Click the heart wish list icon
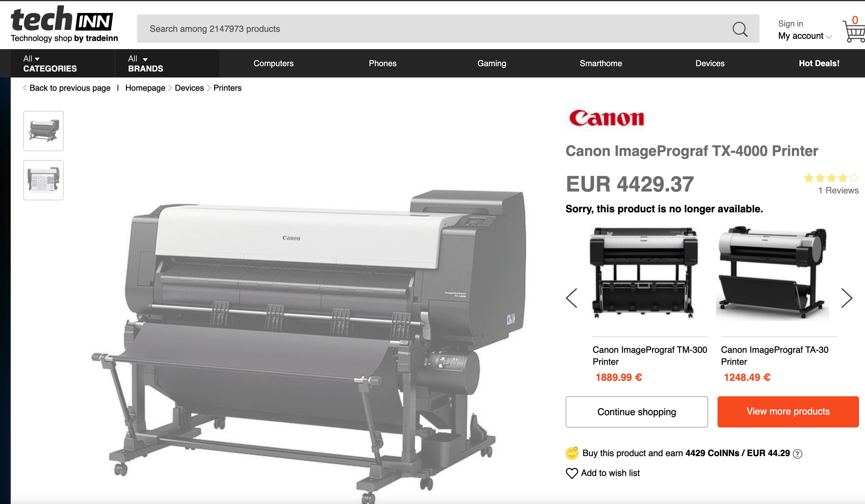This screenshot has height=504, width=865. (x=571, y=473)
